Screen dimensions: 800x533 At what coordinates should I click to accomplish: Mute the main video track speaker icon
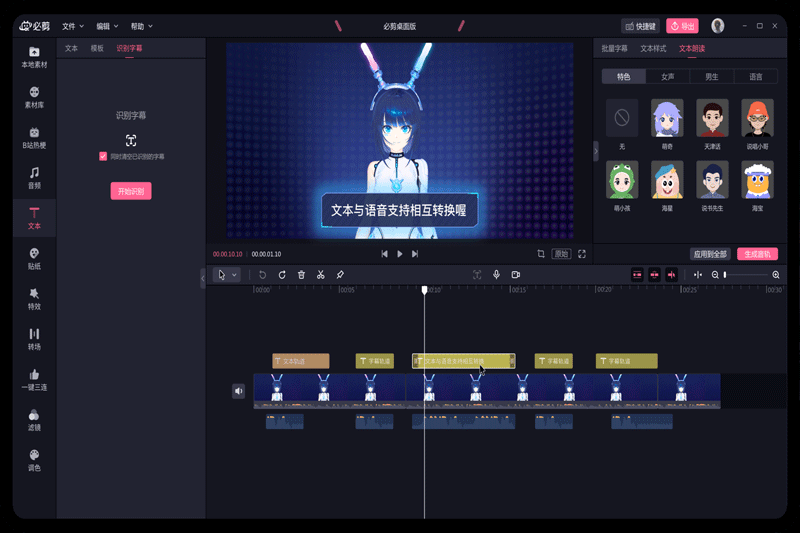(238, 391)
